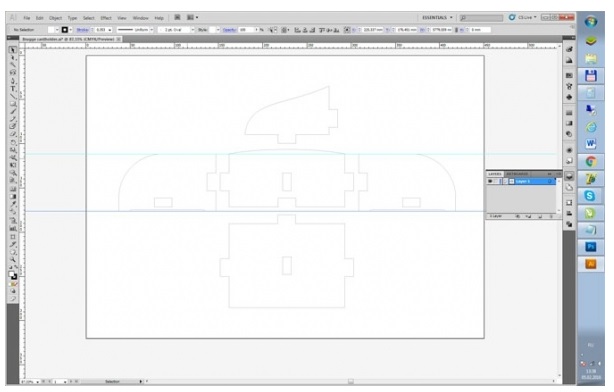The height and width of the screenshot is (392, 614).
Task: Select the Zoom tool
Action: tap(13, 260)
